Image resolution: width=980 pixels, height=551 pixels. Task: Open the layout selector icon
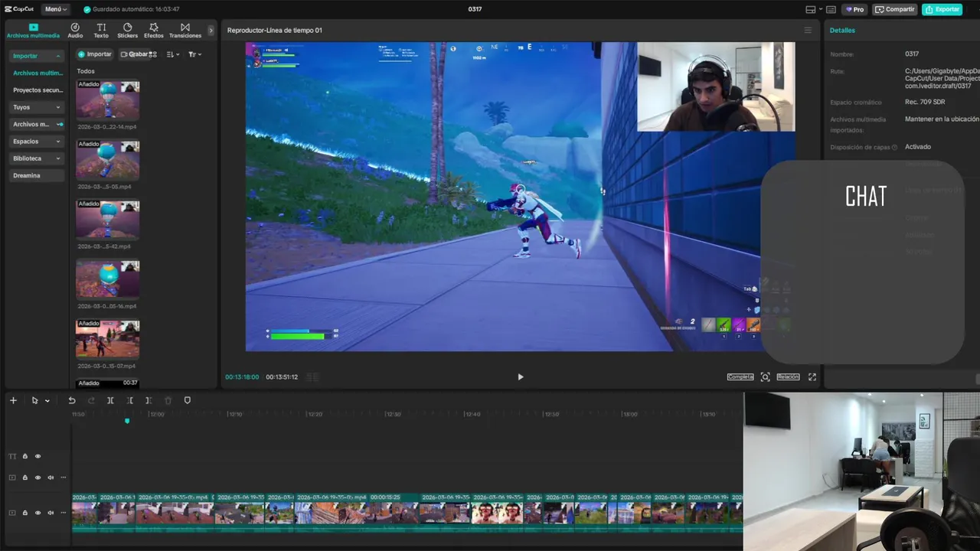point(811,9)
